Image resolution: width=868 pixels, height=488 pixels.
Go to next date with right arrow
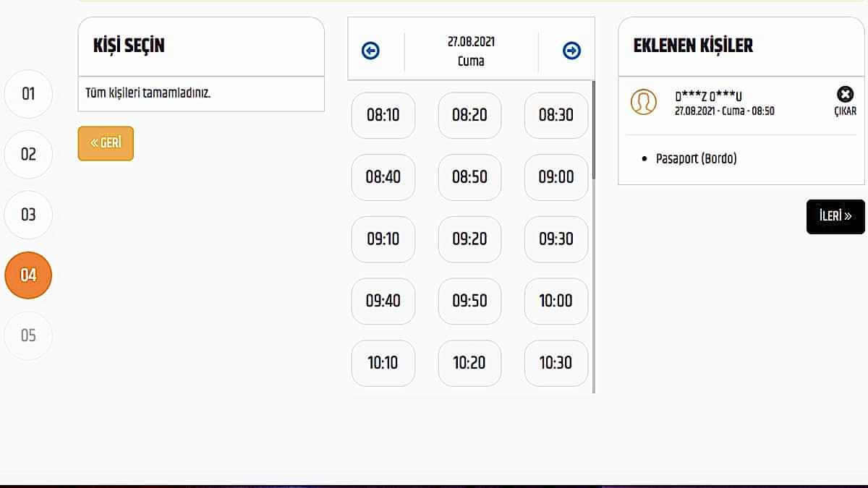coord(571,51)
